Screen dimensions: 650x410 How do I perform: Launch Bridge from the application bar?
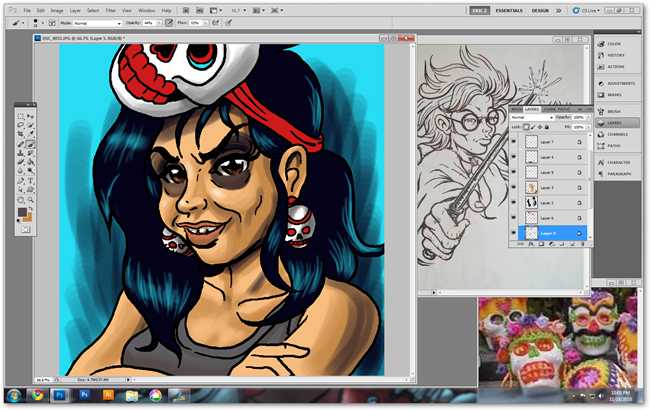coord(186,10)
